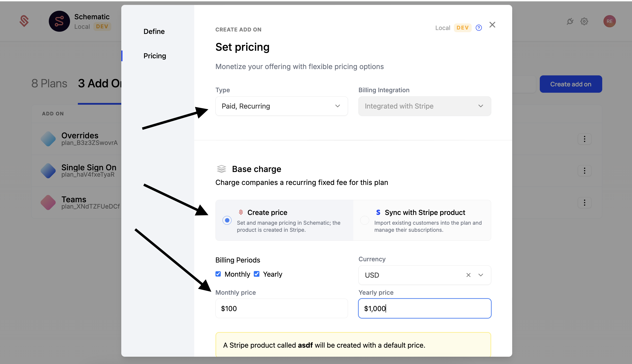Clear USD currency with the X control

pyautogui.click(x=468, y=275)
